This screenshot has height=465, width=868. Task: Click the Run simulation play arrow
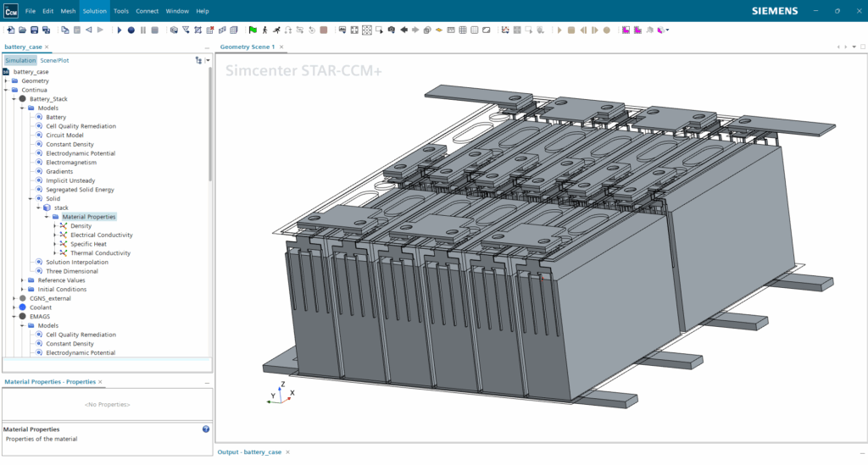[x=120, y=30]
